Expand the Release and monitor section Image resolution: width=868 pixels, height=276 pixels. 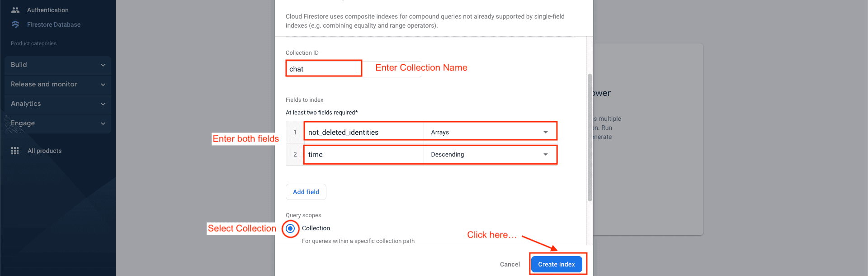(58, 85)
